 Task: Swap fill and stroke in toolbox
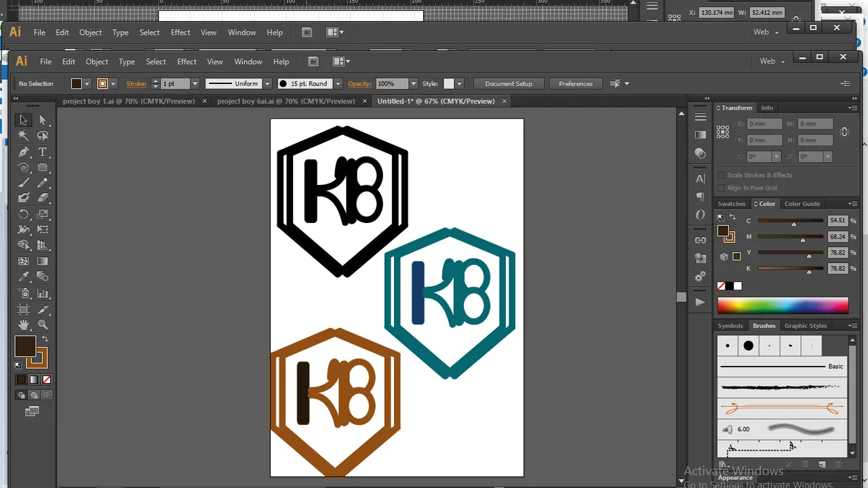click(x=45, y=338)
